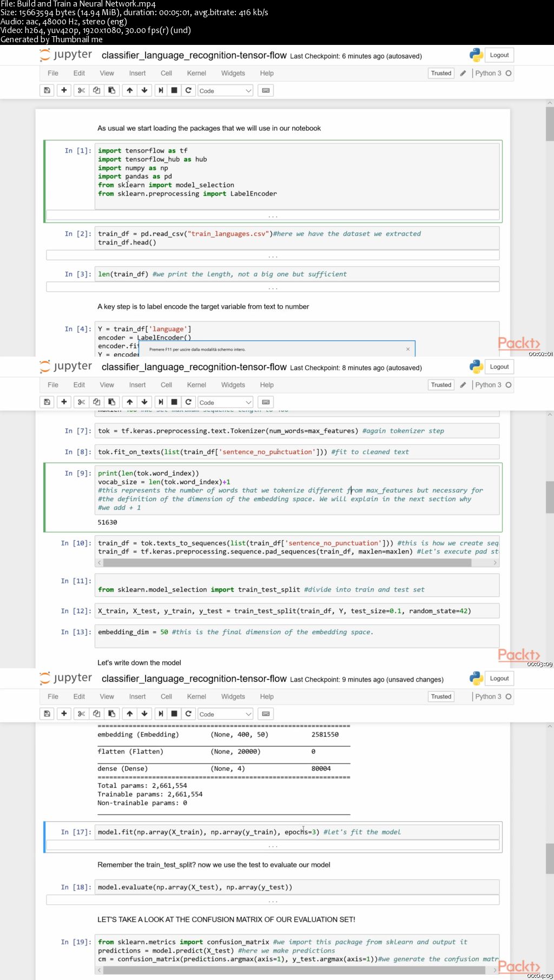Click kernel idle circle indicator in 9-minutes-ago notebook
This screenshot has width=554, height=980.
509,696
